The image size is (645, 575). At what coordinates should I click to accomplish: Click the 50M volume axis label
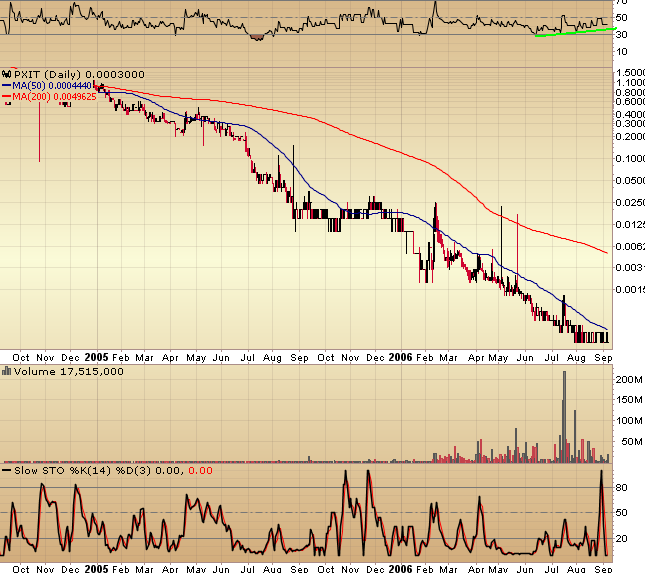pos(632,442)
